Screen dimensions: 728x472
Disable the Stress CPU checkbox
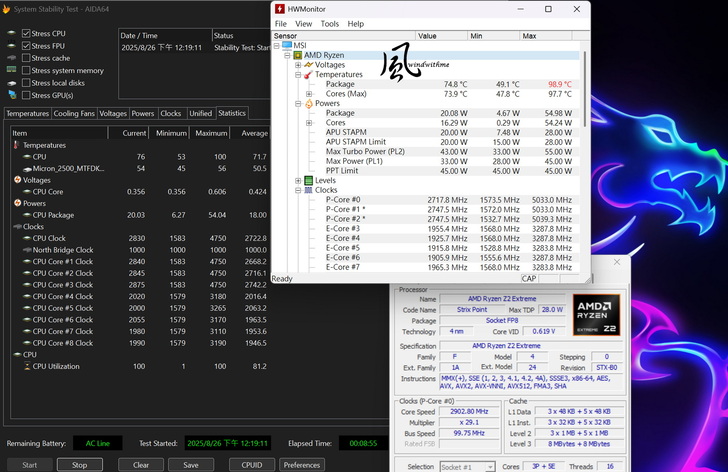point(26,34)
